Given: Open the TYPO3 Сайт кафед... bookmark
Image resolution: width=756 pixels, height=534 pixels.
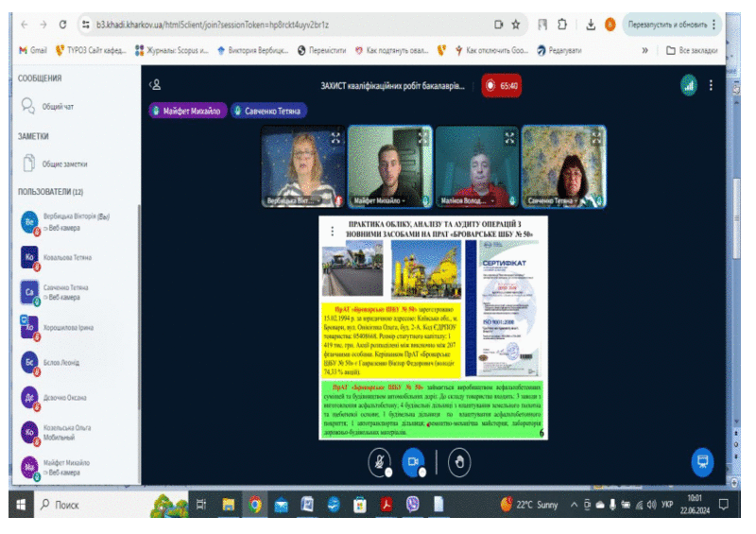Looking at the screenshot, I should click(x=91, y=50).
